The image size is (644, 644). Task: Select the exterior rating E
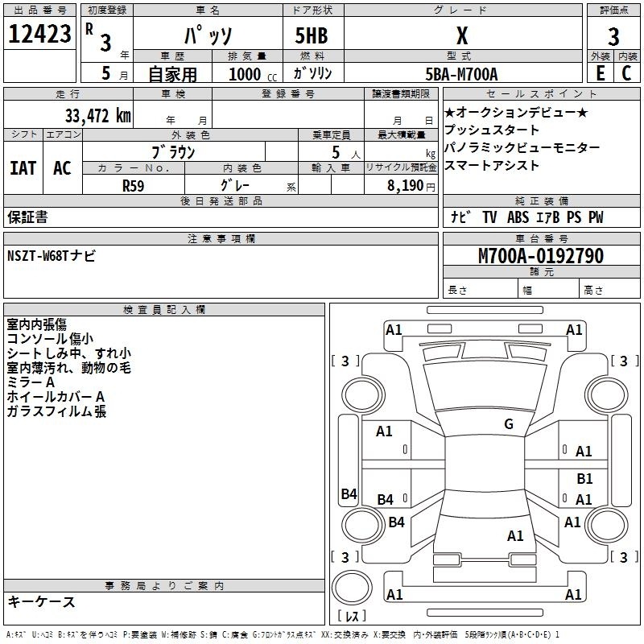point(601,73)
